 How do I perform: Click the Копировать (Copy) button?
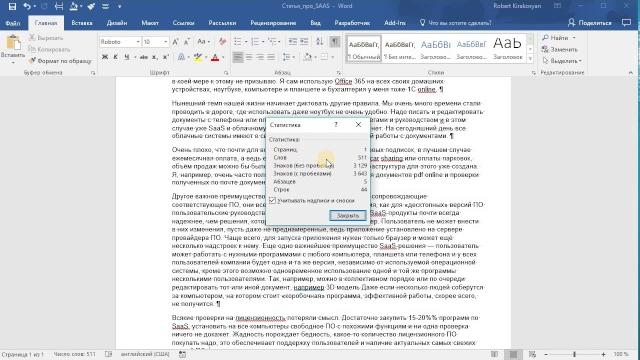click(x=49, y=49)
